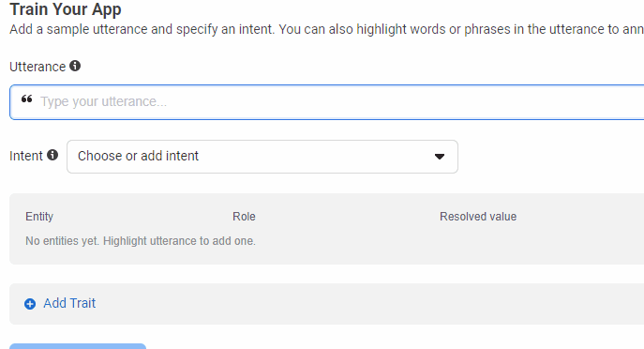Click the No entities yet message
Viewport: 644px width, 349px height.
pyautogui.click(x=141, y=241)
